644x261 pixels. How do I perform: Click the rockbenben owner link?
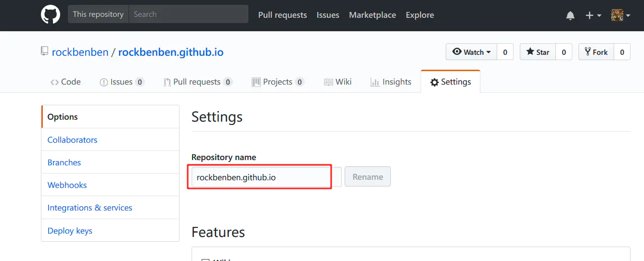pyautogui.click(x=80, y=52)
